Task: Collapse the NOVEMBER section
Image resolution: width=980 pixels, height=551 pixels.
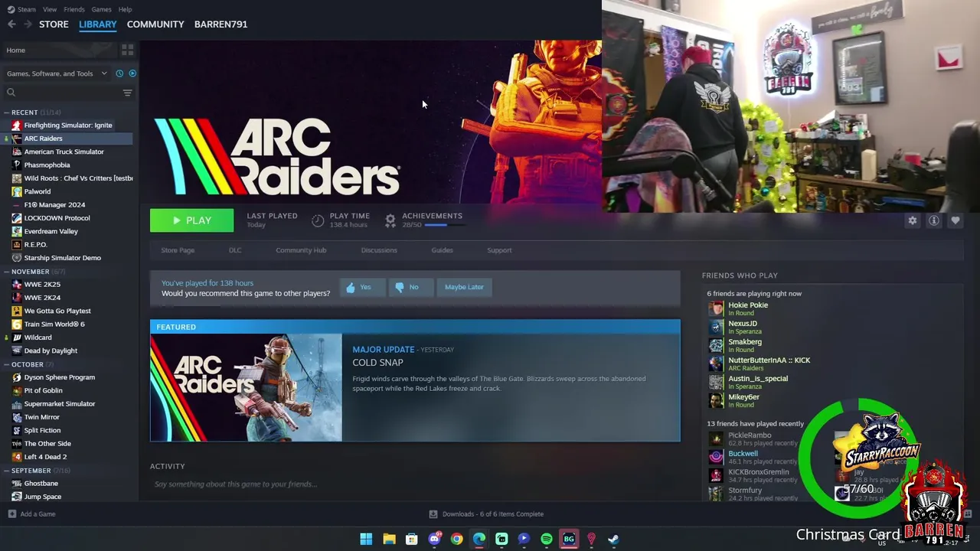Action: pos(7,272)
